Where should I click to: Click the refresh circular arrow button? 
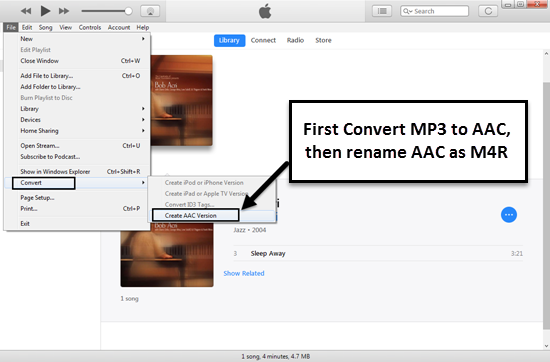pos(488,11)
